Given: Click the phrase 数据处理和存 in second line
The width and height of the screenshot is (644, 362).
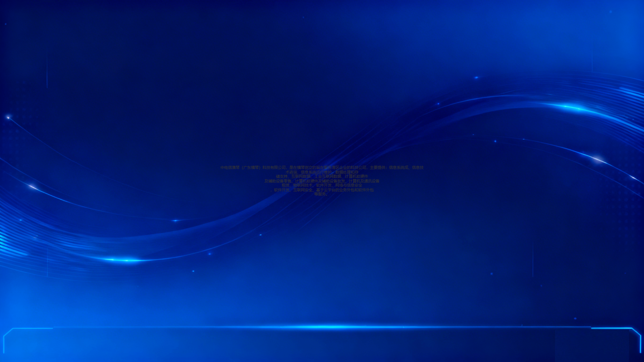Looking at the screenshot, I should click(347, 172).
